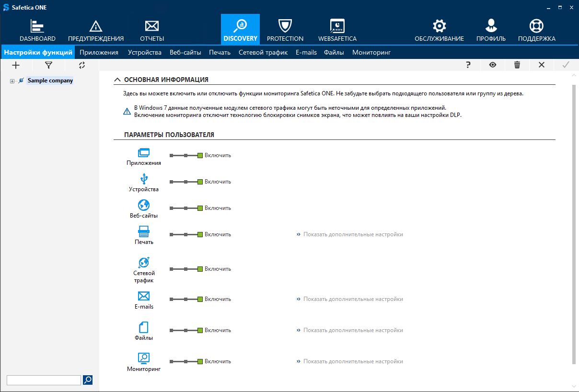
Task: Click the plus add icon
Action: (16, 65)
